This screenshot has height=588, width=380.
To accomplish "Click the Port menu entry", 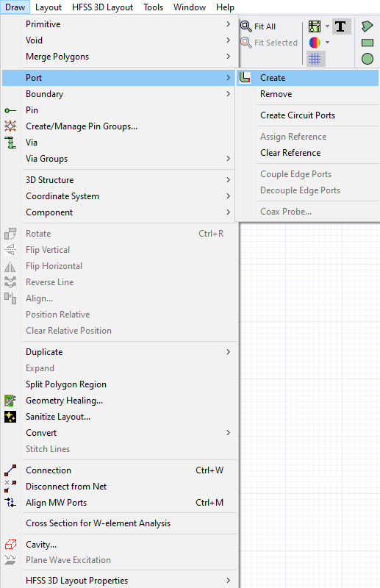I will point(119,78).
